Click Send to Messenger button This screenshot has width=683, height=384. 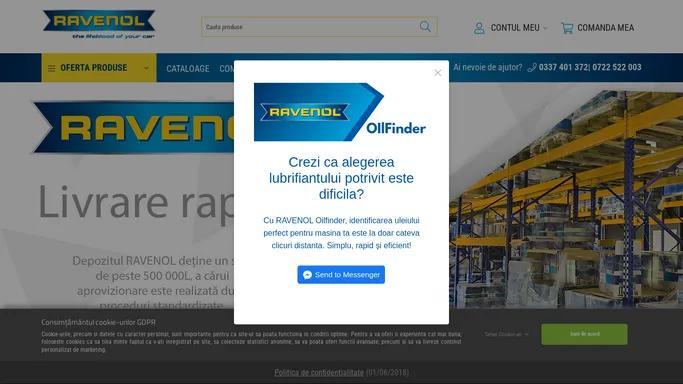(x=341, y=275)
